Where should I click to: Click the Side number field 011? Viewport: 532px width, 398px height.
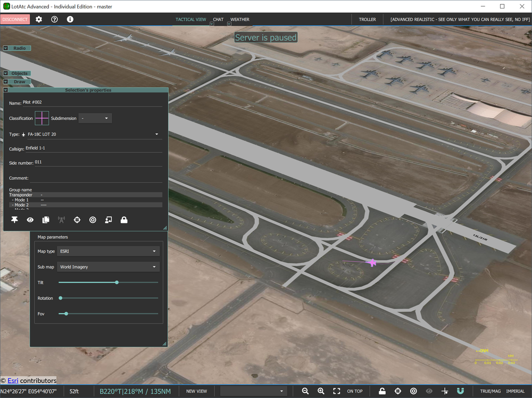click(x=98, y=162)
